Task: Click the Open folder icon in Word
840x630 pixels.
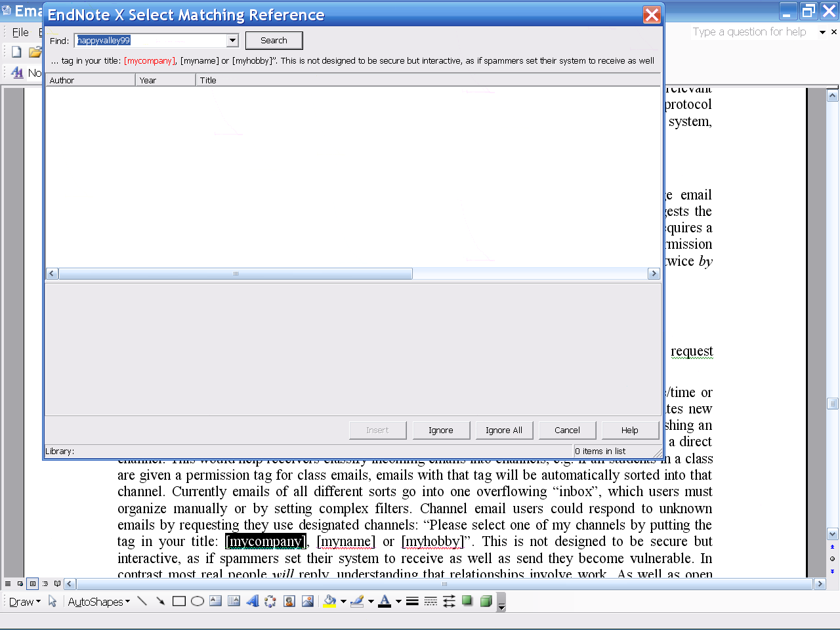Action: pyautogui.click(x=35, y=52)
